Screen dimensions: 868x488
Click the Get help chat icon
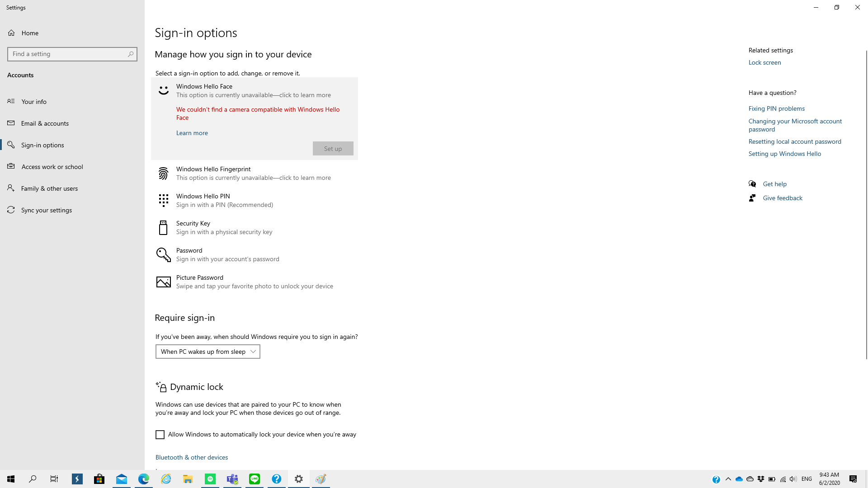pyautogui.click(x=752, y=184)
